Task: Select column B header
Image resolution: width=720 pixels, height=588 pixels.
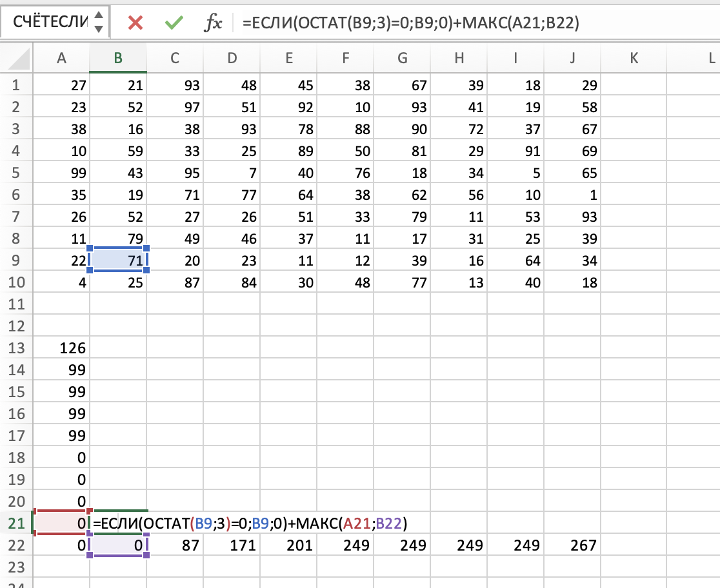Action: [x=118, y=58]
